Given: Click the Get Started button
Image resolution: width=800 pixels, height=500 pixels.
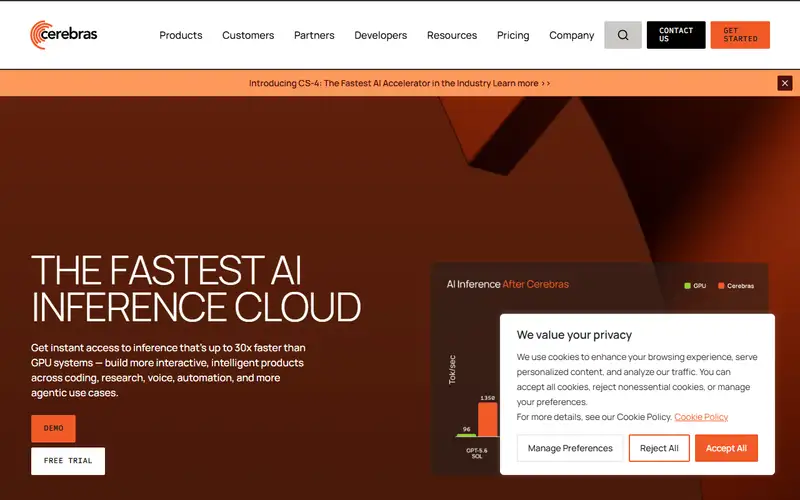Looking at the screenshot, I should [740, 35].
